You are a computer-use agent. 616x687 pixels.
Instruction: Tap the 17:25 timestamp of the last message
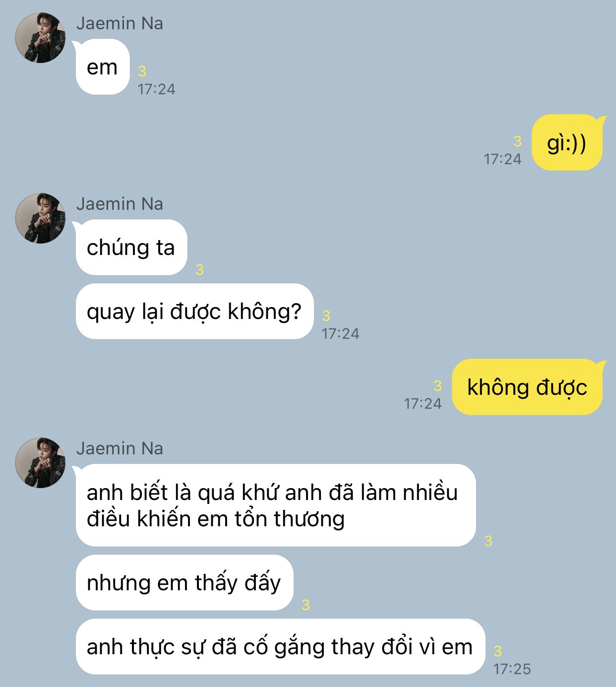tap(512, 669)
